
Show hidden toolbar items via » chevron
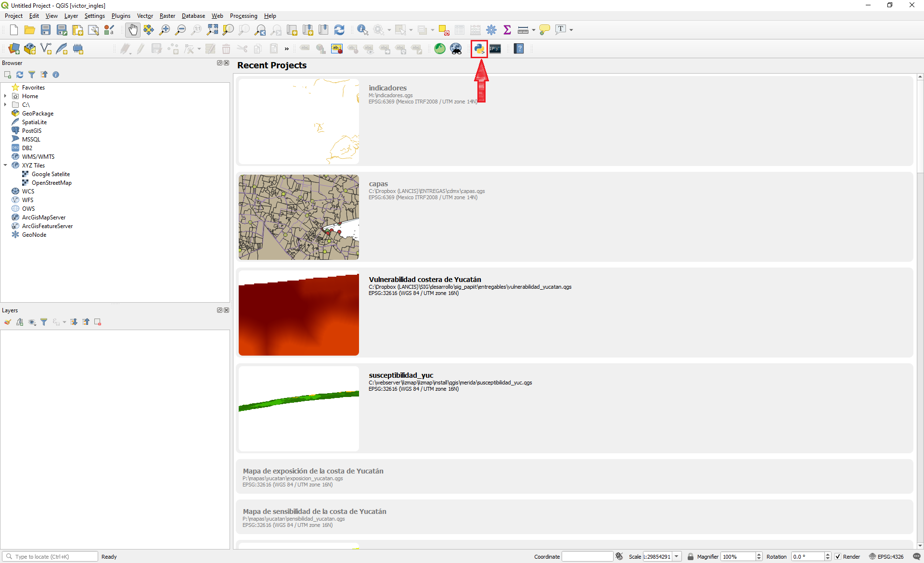point(287,49)
